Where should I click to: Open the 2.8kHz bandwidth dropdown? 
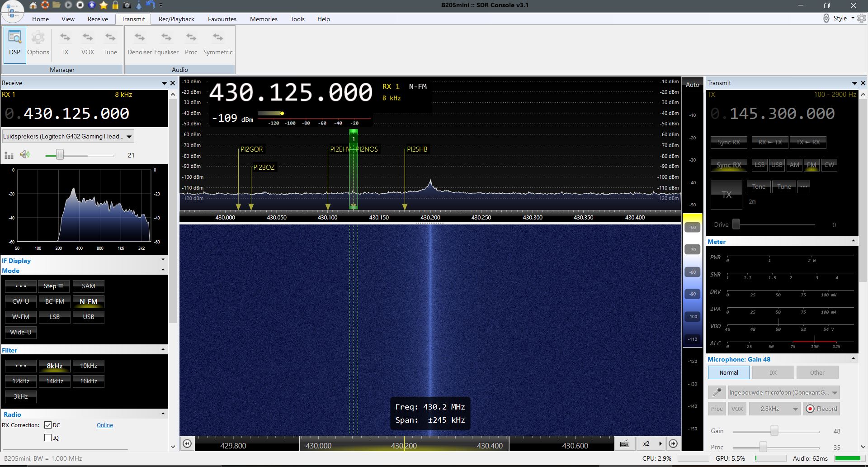point(775,409)
